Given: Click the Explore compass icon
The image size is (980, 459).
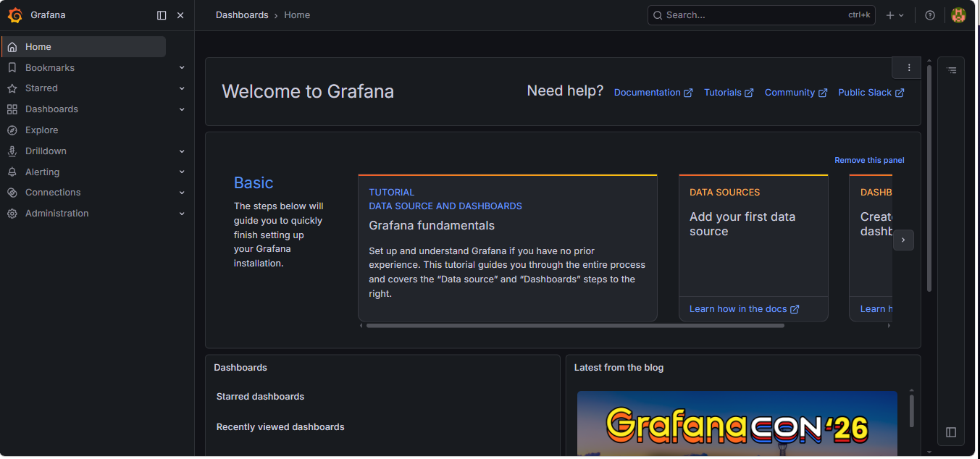Looking at the screenshot, I should [x=12, y=130].
